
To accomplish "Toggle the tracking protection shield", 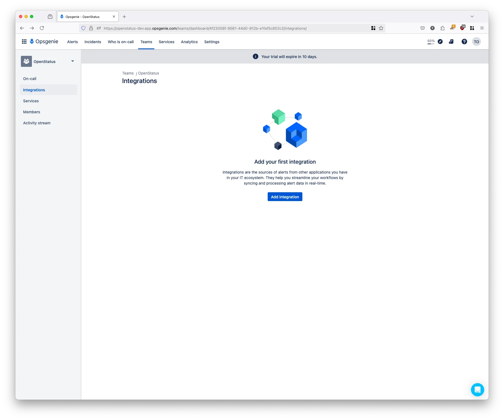I will (x=83, y=28).
